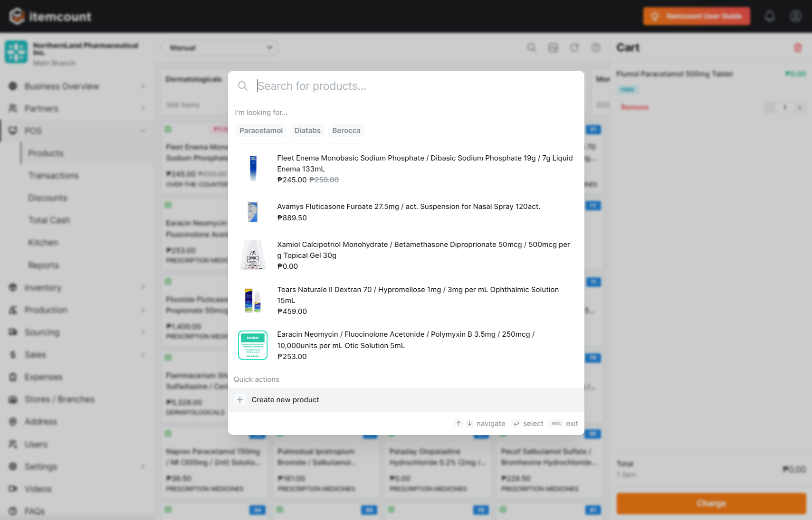The height and width of the screenshot is (520, 812).
Task: Choose Earacin Neomycin Otic Solution result
Action: pos(406,345)
